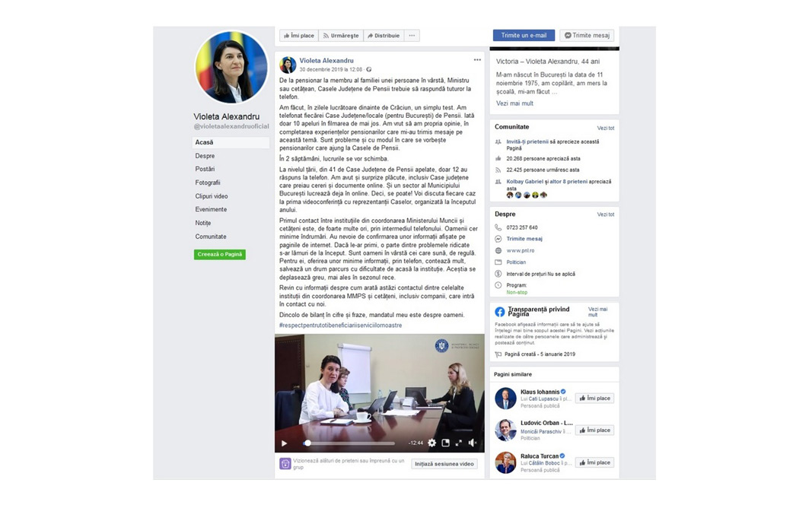Like Klaus Iohannis page with Îmi place

pyautogui.click(x=594, y=399)
